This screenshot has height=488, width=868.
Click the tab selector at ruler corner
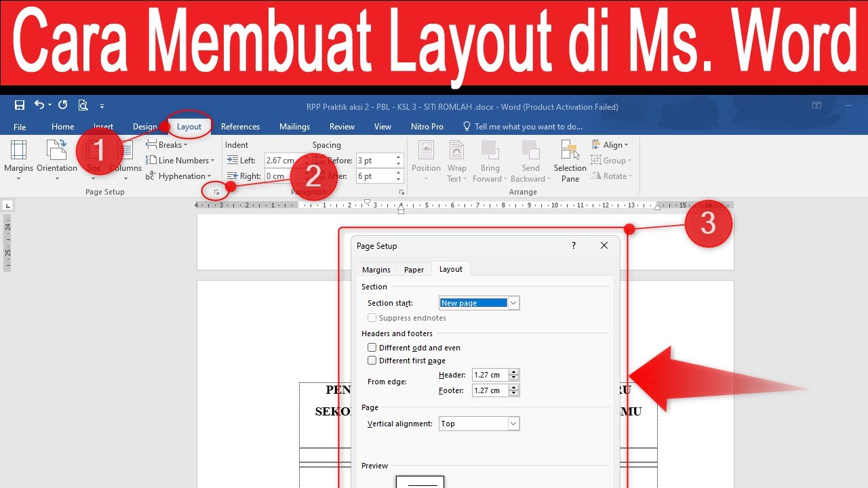click(x=7, y=205)
